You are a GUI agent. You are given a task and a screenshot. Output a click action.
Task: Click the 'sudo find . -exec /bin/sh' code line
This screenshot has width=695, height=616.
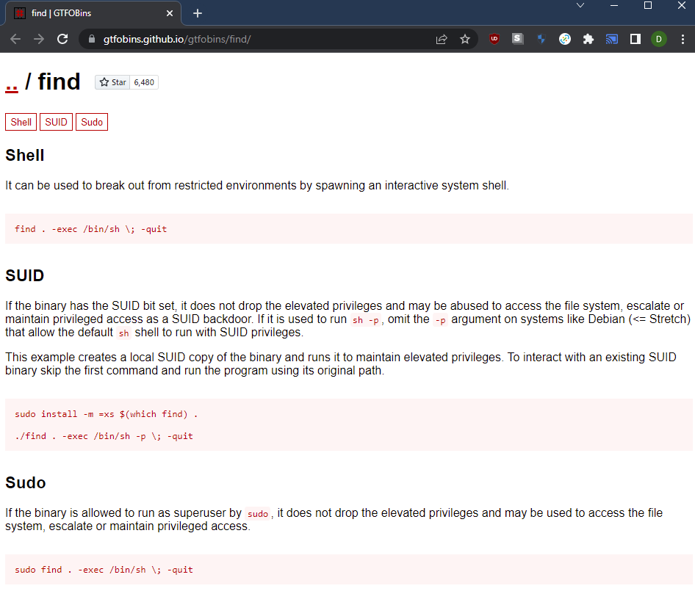click(104, 570)
